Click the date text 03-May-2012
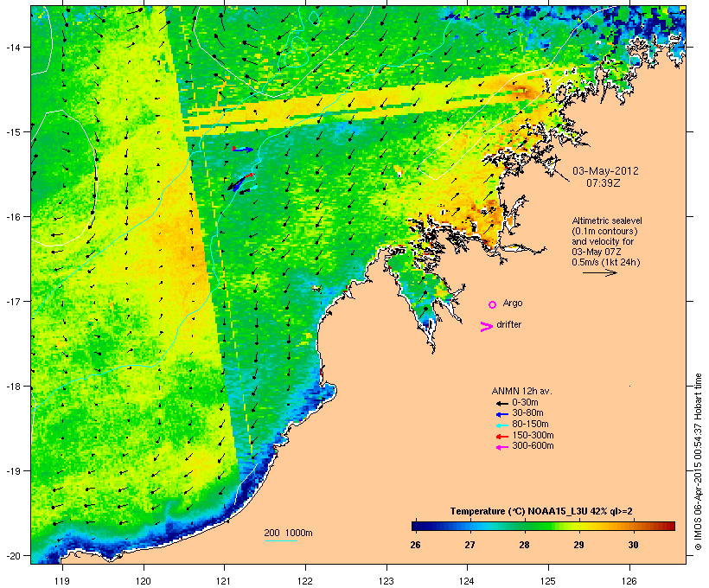The width and height of the screenshot is (709, 588). point(605,171)
